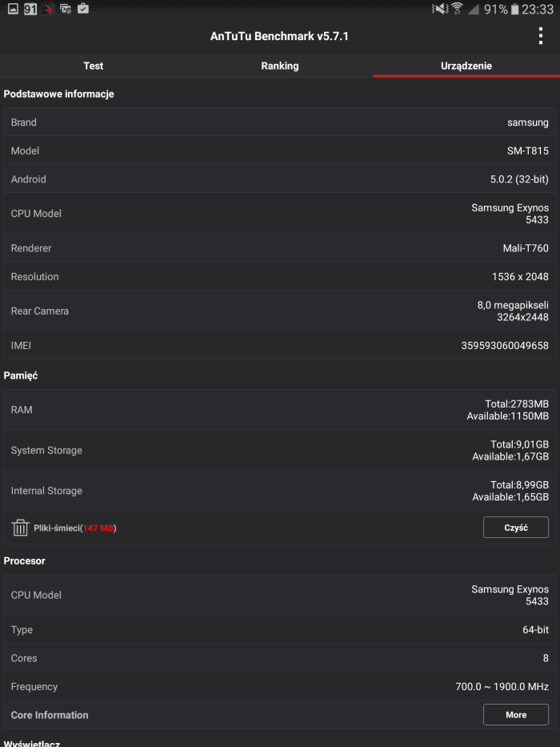The width and height of the screenshot is (560, 747).
Task: Select the IMEI number row
Action: click(x=280, y=345)
